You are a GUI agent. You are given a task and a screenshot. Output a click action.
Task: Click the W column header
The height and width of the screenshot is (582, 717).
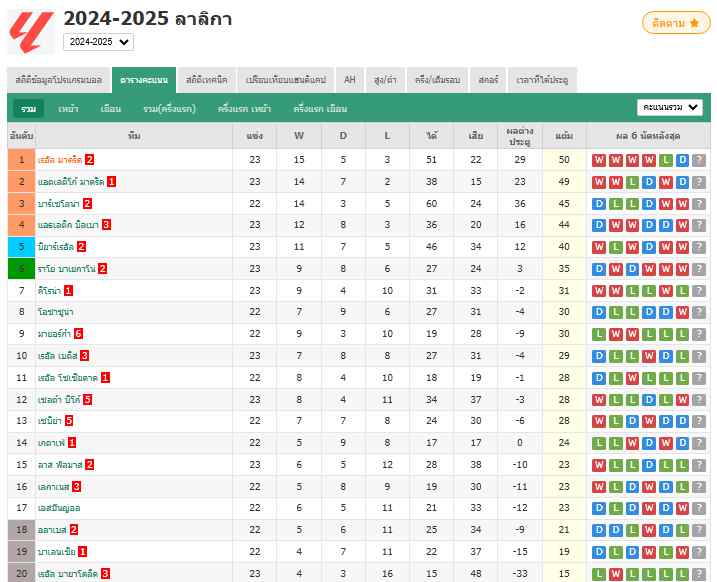[299, 136]
